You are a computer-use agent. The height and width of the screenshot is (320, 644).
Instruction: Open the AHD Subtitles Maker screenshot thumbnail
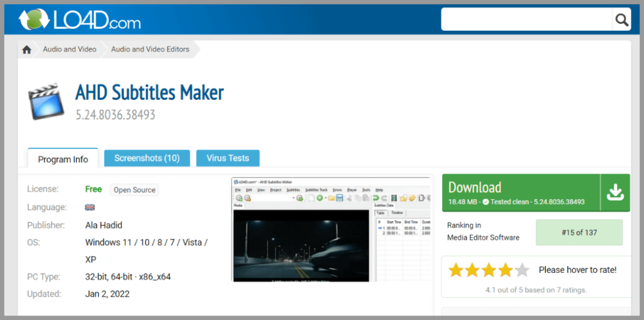click(x=331, y=229)
